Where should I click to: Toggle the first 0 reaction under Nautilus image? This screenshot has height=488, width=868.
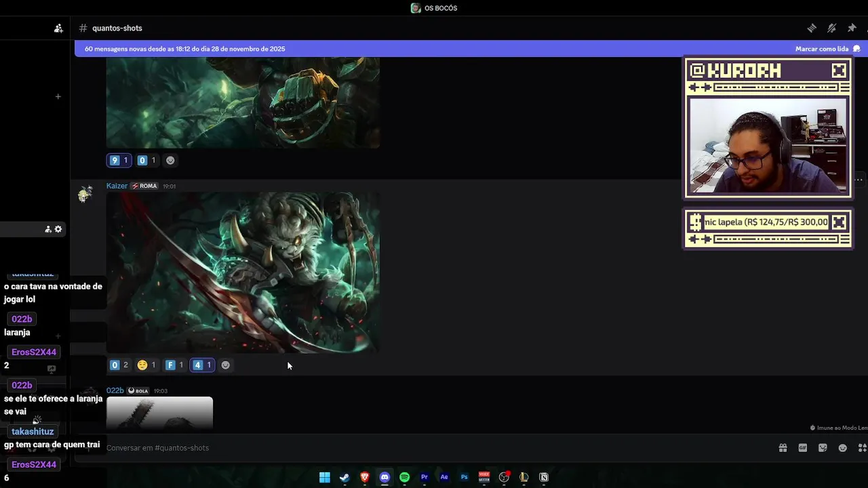(146, 161)
